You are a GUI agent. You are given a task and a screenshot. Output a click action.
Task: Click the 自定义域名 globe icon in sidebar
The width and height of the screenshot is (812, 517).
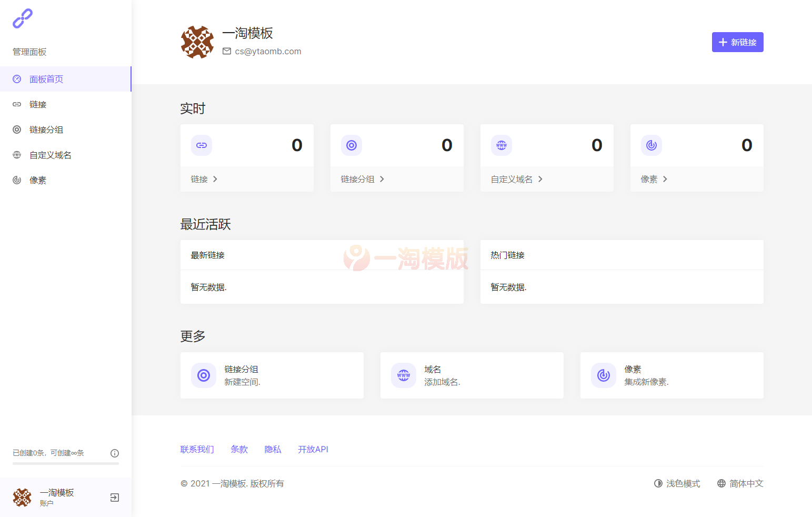point(16,154)
